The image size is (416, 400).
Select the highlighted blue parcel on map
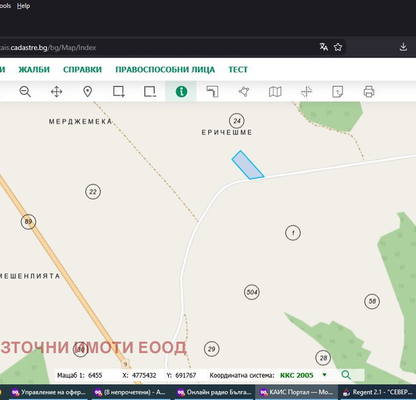[x=248, y=165]
